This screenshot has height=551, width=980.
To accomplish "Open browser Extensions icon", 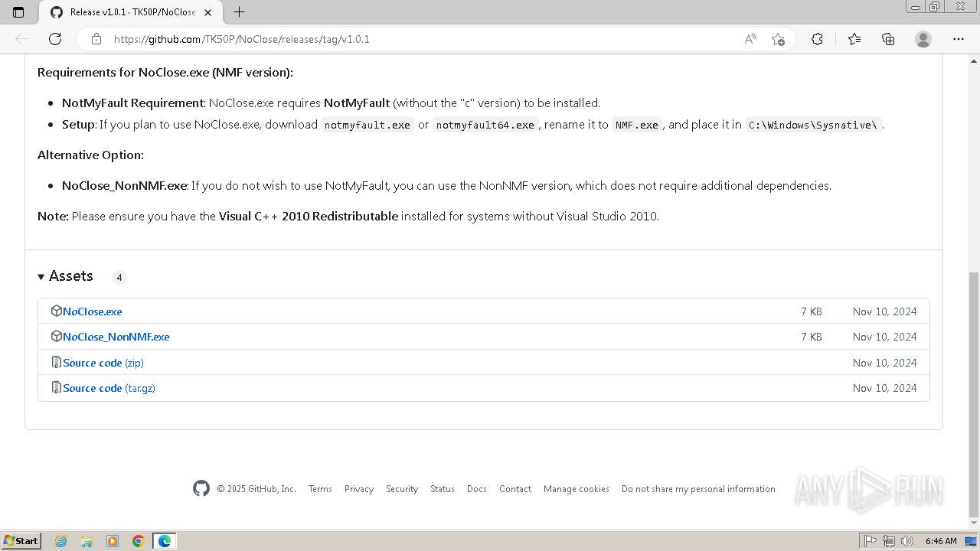I will tap(817, 39).
